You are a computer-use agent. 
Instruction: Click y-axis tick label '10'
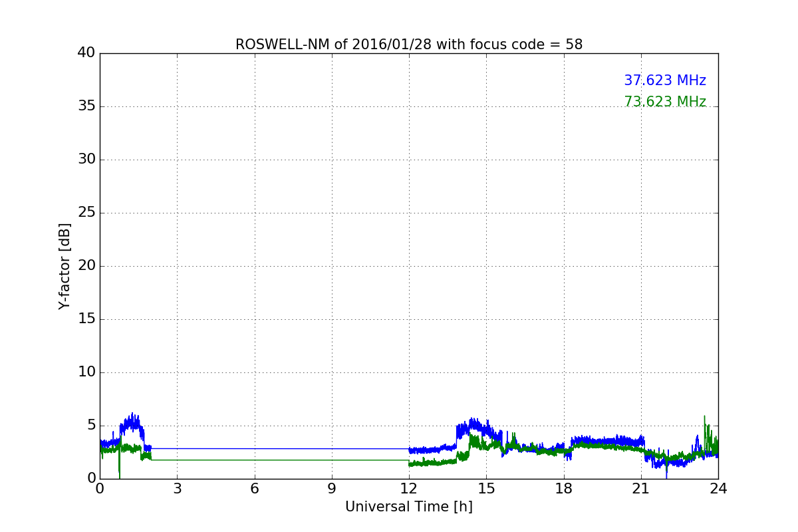point(86,372)
